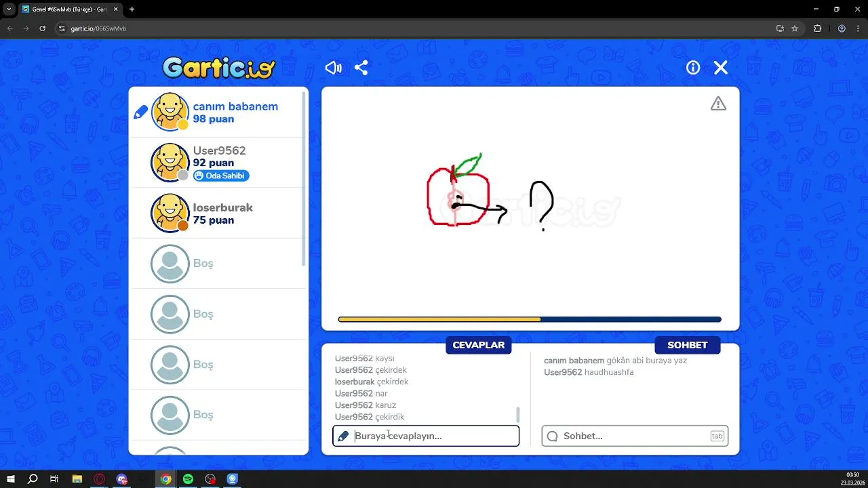Image resolution: width=868 pixels, height=488 pixels.
Task: View site information icon in address bar
Action: coord(62,28)
